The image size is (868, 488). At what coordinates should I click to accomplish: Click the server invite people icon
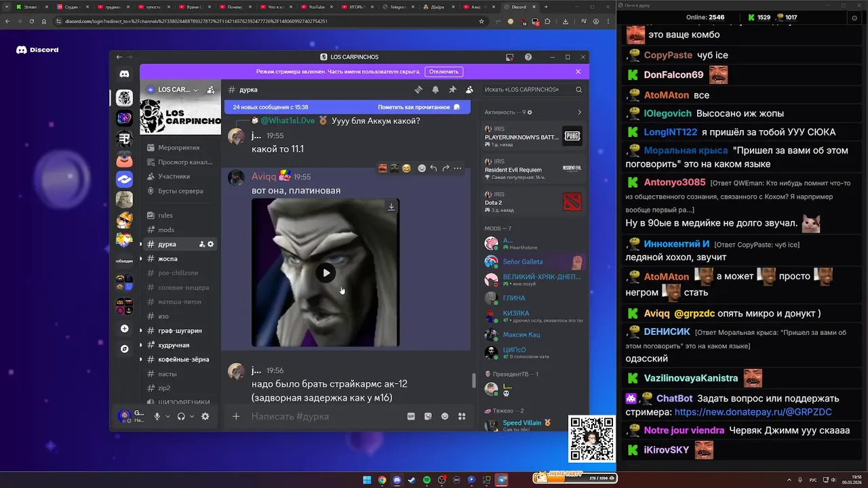point(211,89)
